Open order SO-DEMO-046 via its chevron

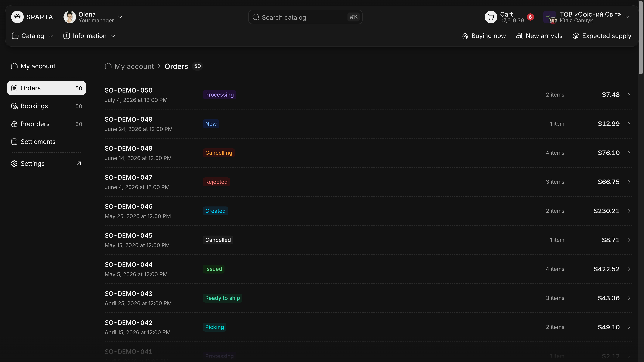tap(628, 211)
